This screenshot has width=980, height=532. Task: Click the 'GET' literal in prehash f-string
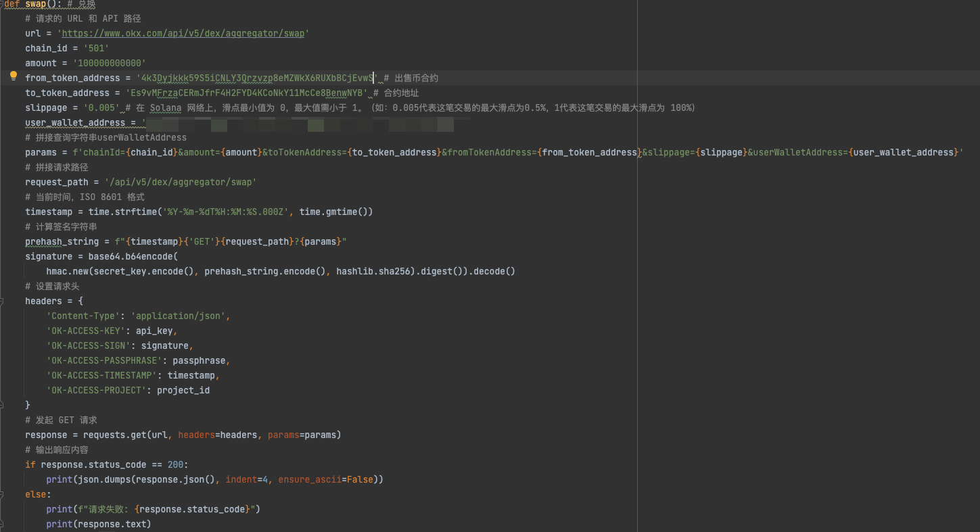click(x=202, y=241)
